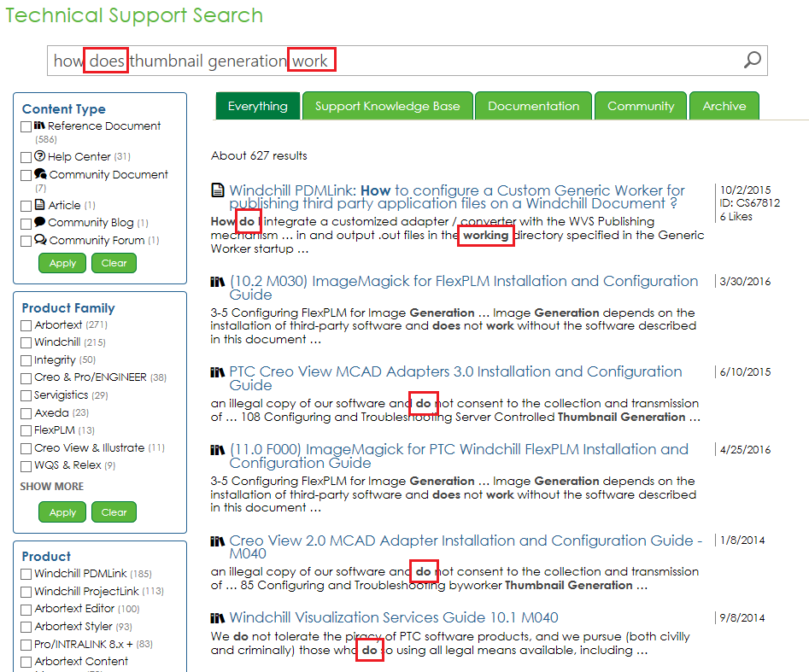
Task: Check the Windchill PDMLink product checkbox
Action: point(26,574)
